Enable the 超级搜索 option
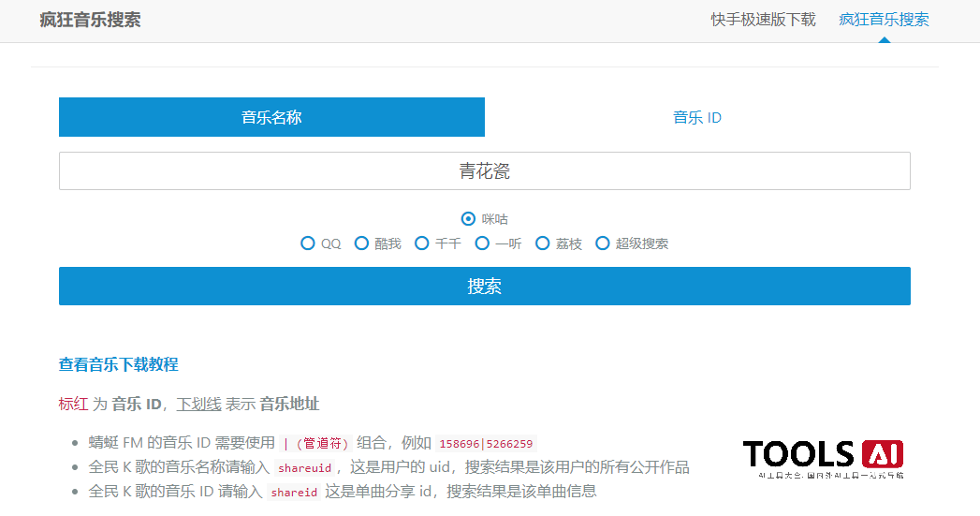This screenshot has width=980, height=516. 603,243
